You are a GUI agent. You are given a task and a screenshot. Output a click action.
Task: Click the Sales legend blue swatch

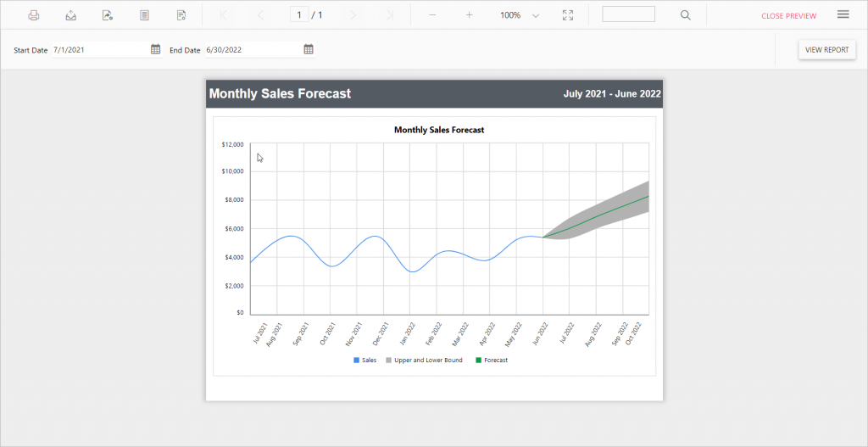click(357, 360)
